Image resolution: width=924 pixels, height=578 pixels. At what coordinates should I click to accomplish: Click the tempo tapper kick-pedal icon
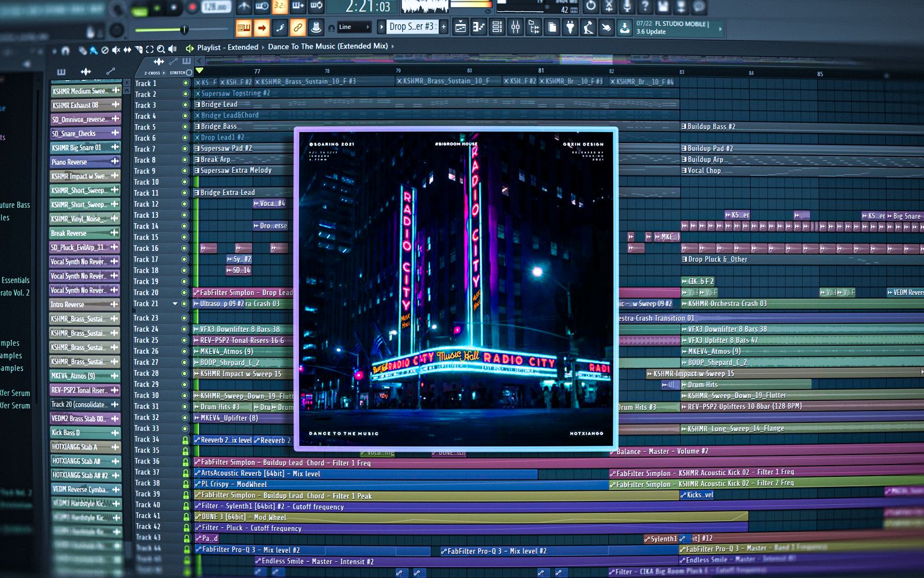(x=588, y=27)
